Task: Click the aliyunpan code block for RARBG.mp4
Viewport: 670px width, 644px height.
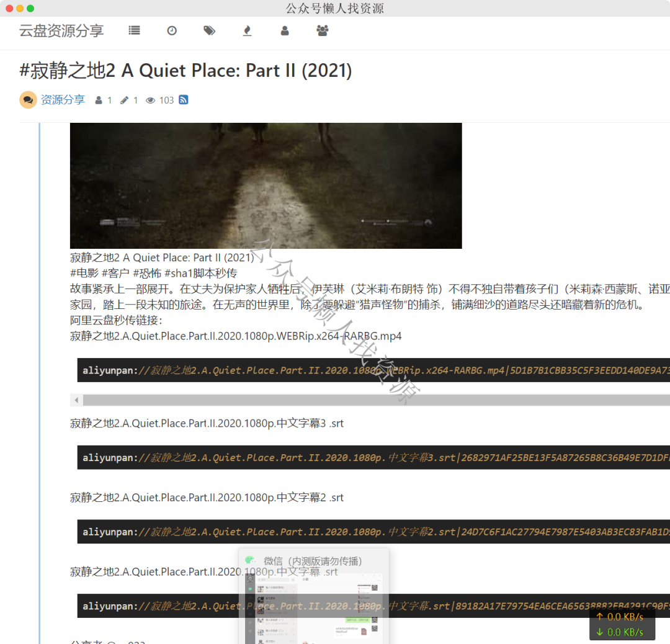Action: (373, 370)
